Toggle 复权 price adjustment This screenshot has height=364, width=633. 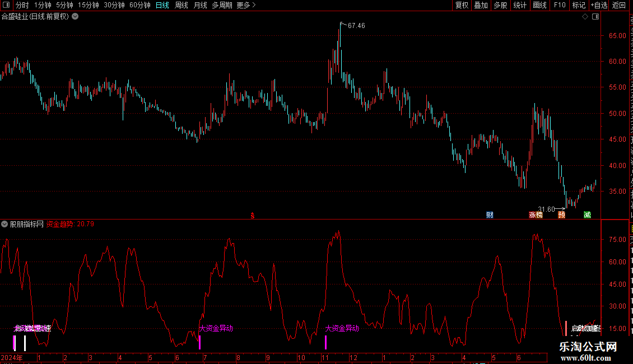(462, 5)
